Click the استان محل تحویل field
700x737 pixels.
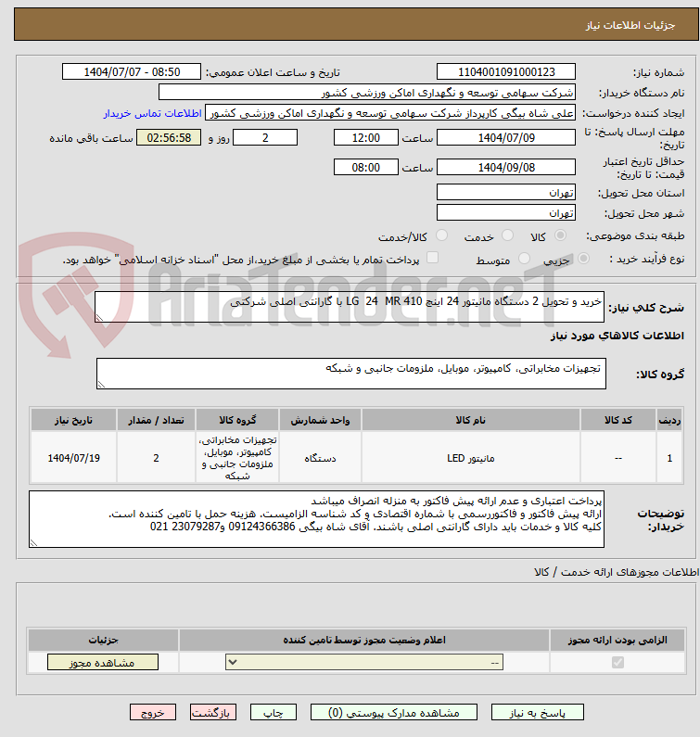pos(506,193)
